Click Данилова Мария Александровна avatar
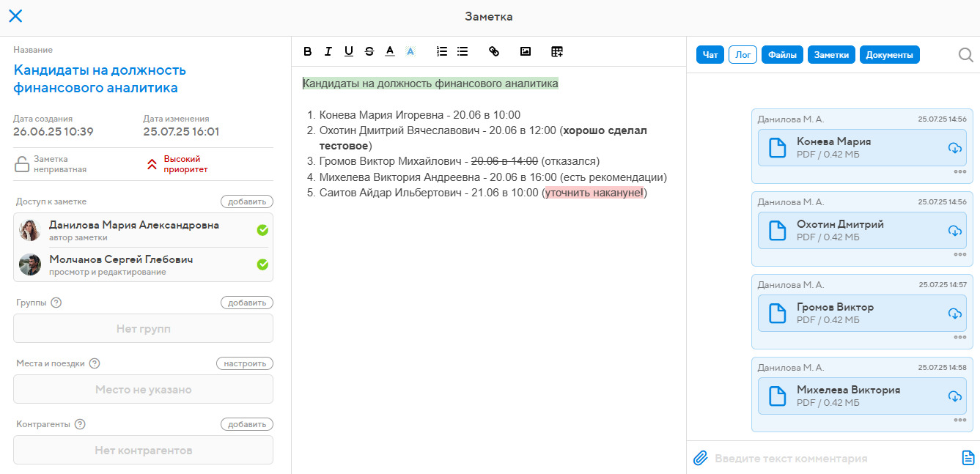Screen dimensions: 980x474 30,230
